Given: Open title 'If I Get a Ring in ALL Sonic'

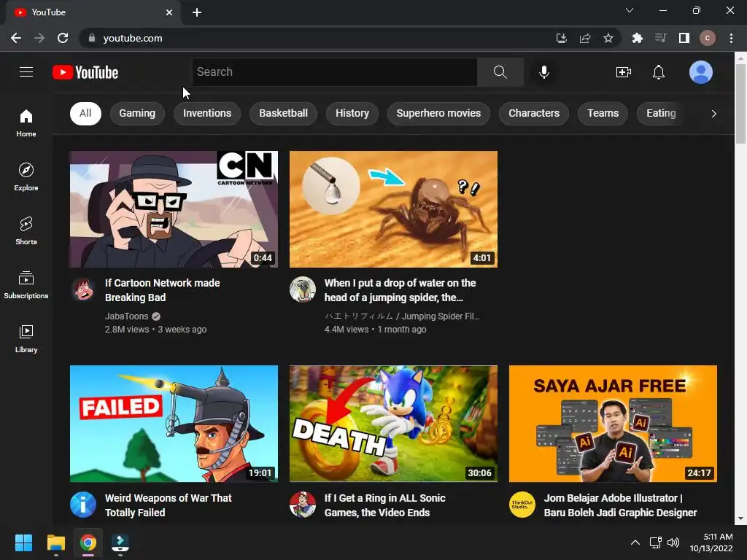Looking at the screenshot, I should tap(385, 505).
